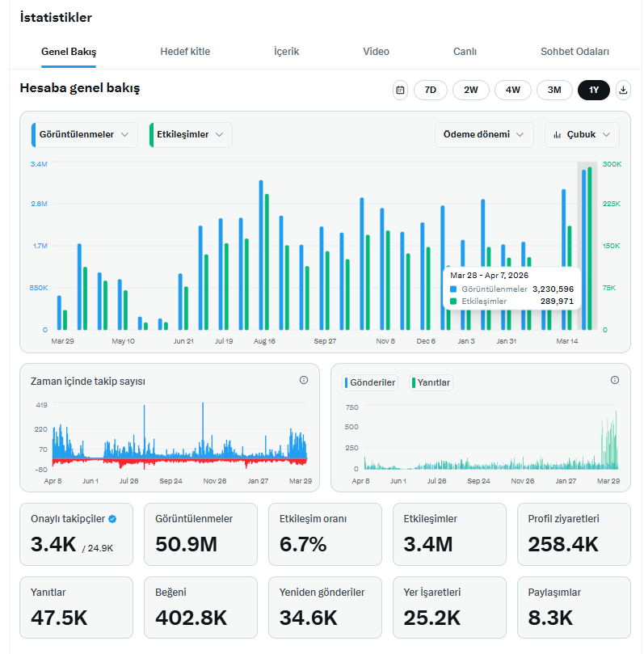Click the İstatistikler page title

(56, 18)
